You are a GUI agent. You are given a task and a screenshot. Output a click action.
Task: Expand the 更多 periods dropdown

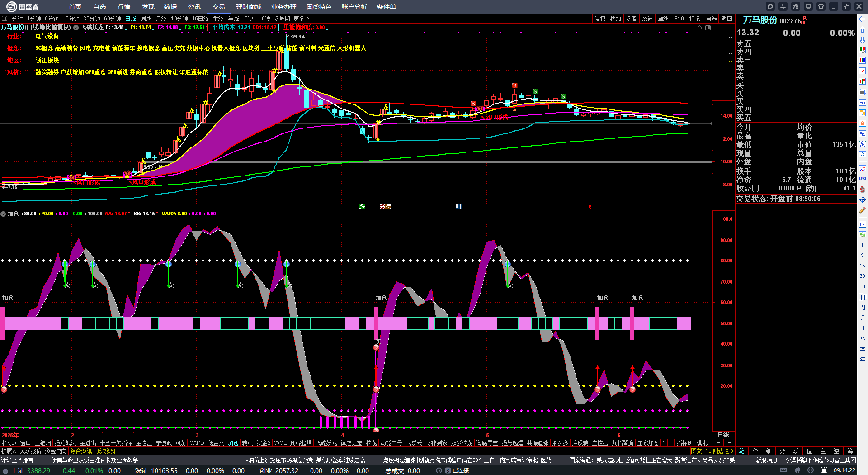(301, 19)
